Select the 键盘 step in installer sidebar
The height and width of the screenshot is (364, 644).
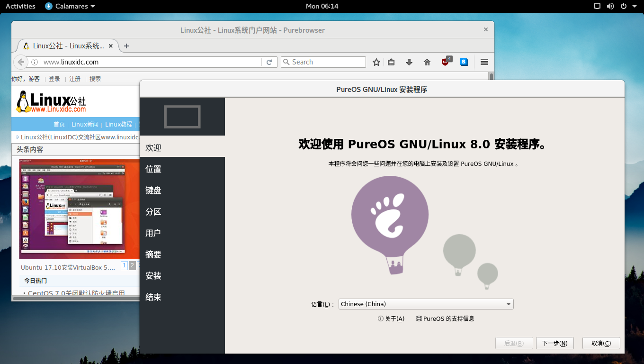182,191
